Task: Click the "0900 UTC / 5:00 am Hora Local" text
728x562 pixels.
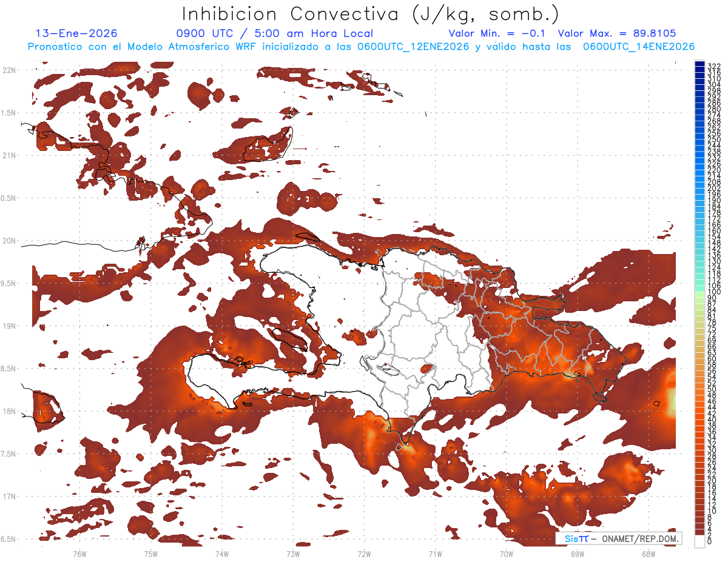Action: 275,33
